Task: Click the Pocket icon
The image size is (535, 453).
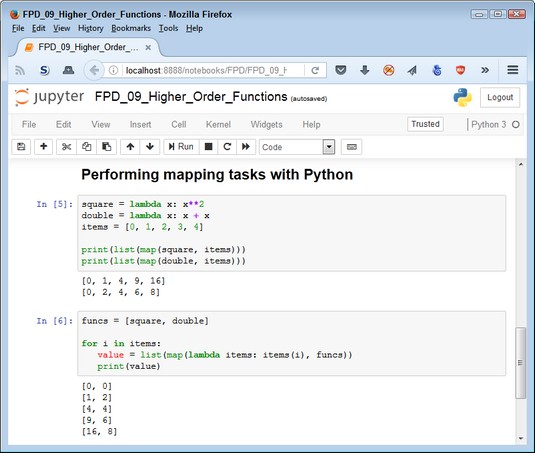Action: [341, 70]
